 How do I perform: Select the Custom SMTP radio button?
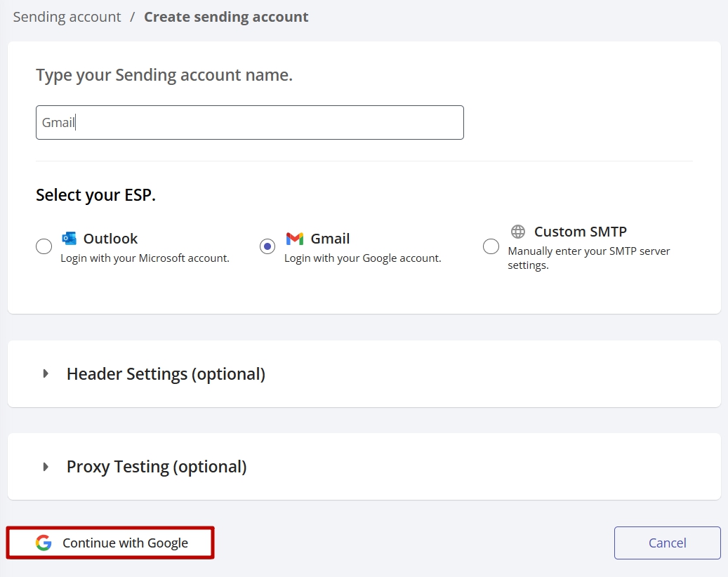click(x=491, y=246)
